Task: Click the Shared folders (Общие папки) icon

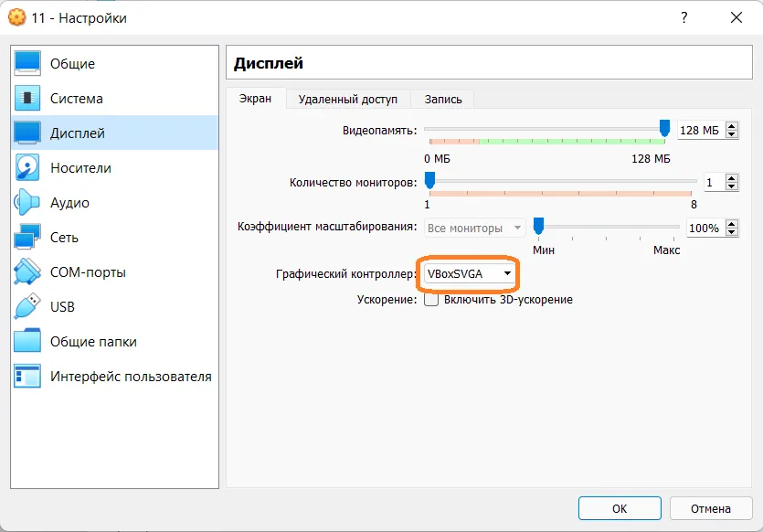Action: pyautogui.click(x=27, y=341)
